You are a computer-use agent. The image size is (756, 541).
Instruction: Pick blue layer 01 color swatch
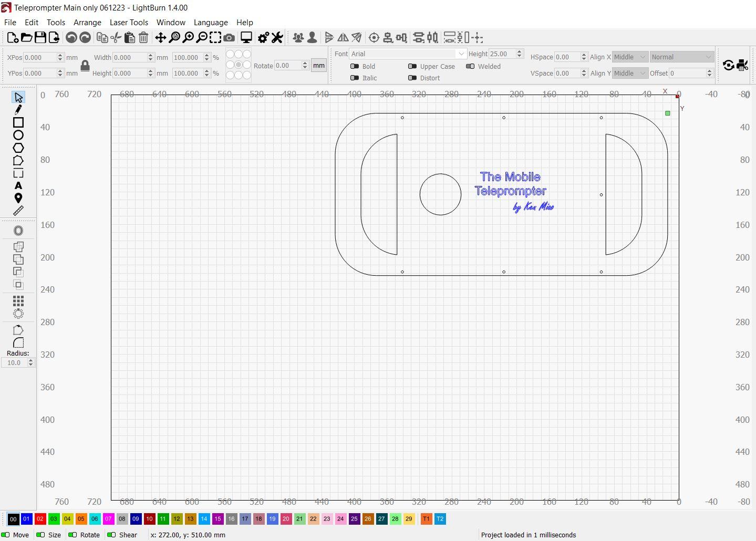click(26, 519)
